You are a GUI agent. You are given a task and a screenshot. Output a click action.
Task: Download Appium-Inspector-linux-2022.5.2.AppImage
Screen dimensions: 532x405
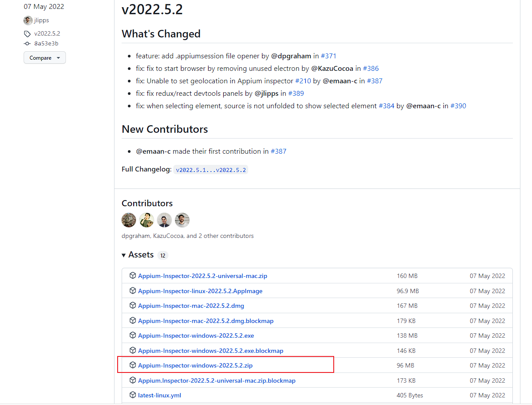pos(200,291)
